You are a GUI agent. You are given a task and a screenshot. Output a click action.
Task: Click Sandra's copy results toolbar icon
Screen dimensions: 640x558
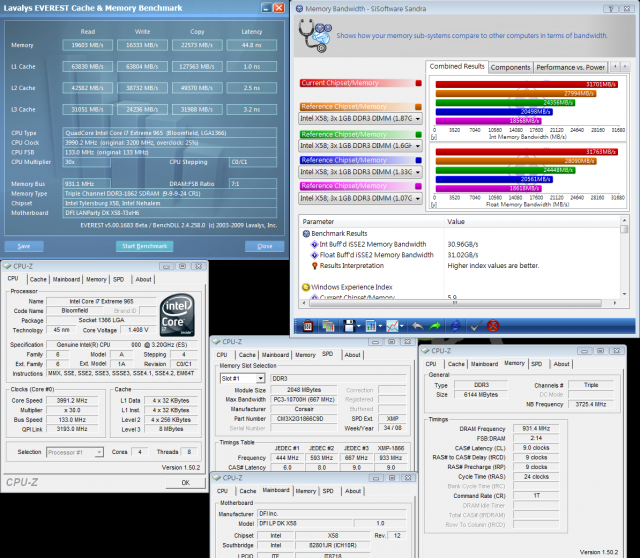(328, 326)
